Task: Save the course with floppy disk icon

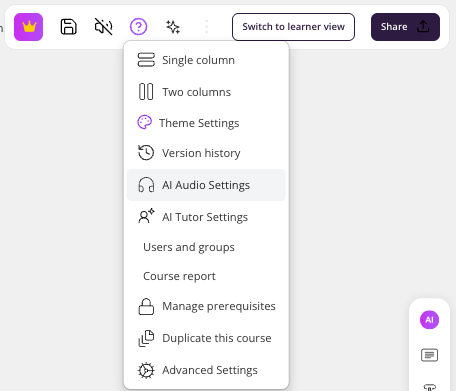Action: [69, 27]
